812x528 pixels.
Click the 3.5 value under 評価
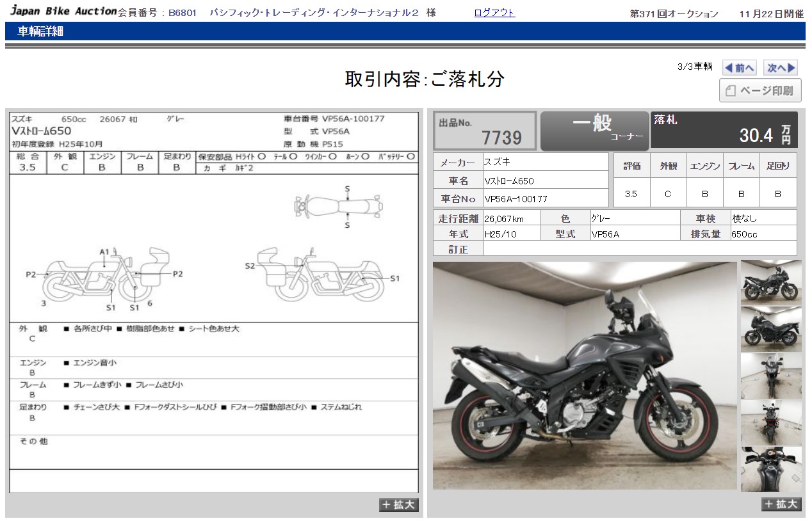pyautogui.click(x=631, y=194)
